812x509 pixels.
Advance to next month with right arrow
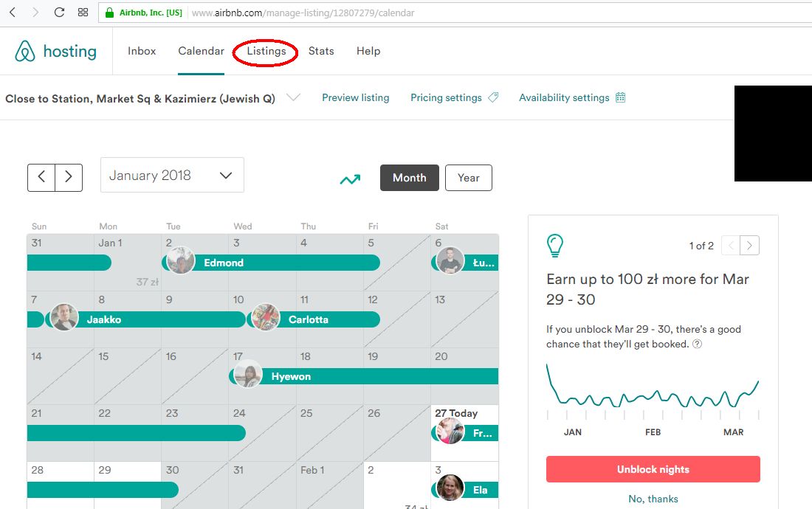click(x=69, y=177)
